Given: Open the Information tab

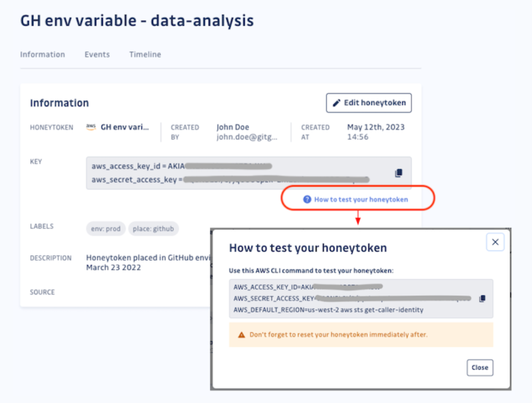Looking at the screenshot, I should coord(43,55).
